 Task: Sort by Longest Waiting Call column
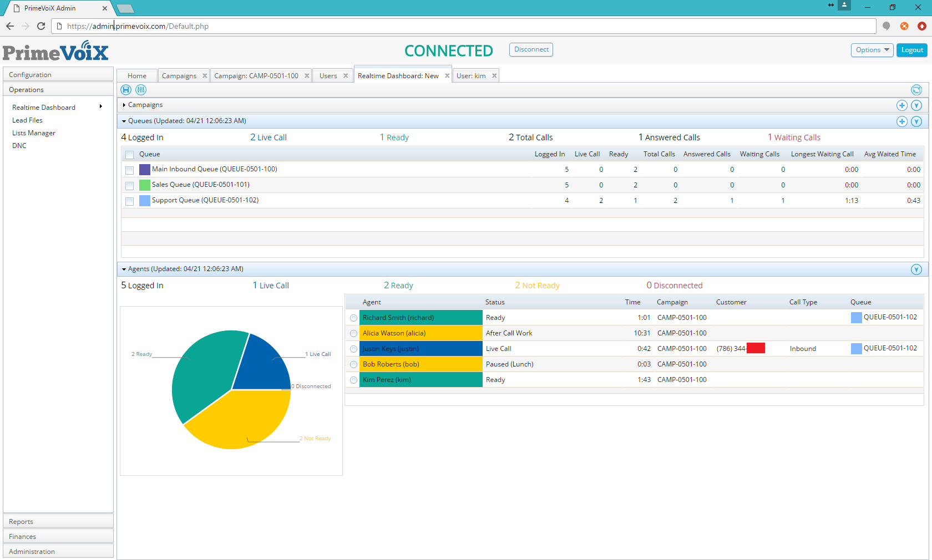pos(822,154)
